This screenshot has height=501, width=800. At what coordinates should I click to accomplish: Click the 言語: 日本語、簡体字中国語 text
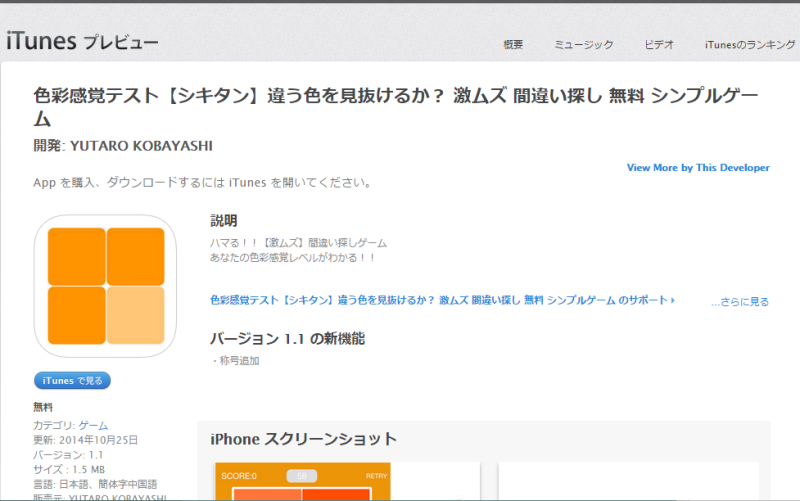point(95,484)
